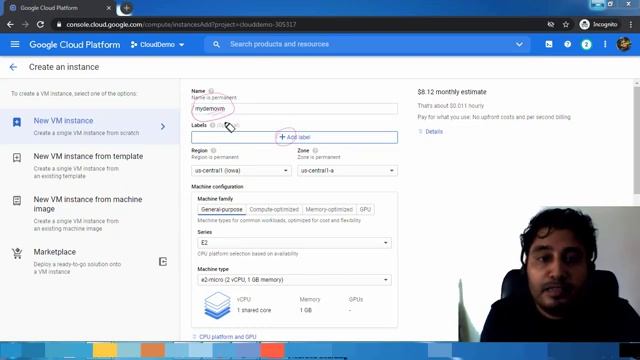Open Marketplace external launch icon

point(162,262)
